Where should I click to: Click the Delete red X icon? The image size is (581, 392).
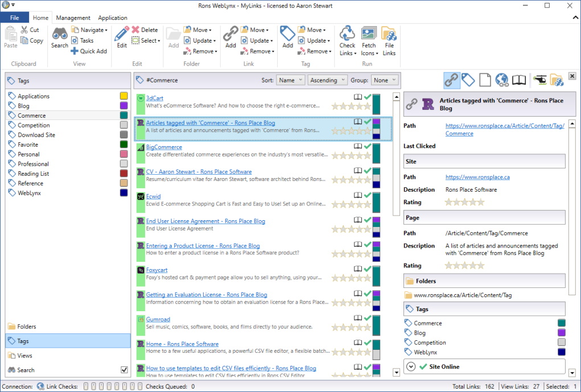point(135,30)
